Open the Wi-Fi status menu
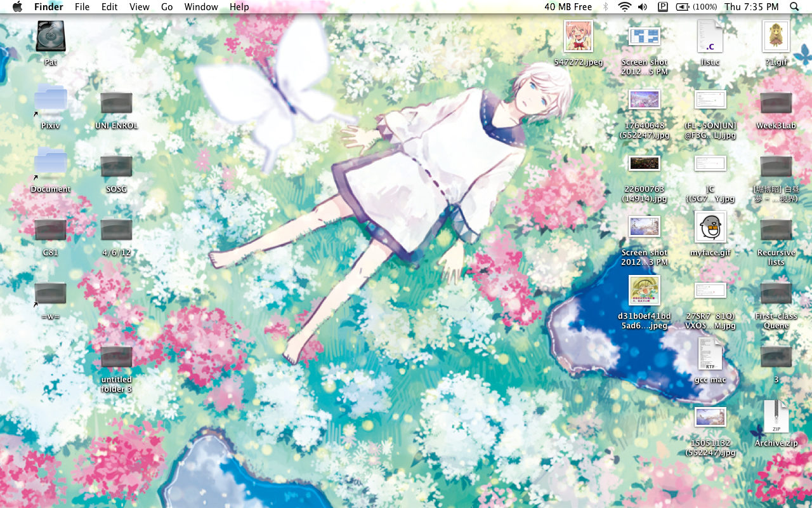This screenshot has width=812, height=508. pyautogui.click(x=624, y=7)
